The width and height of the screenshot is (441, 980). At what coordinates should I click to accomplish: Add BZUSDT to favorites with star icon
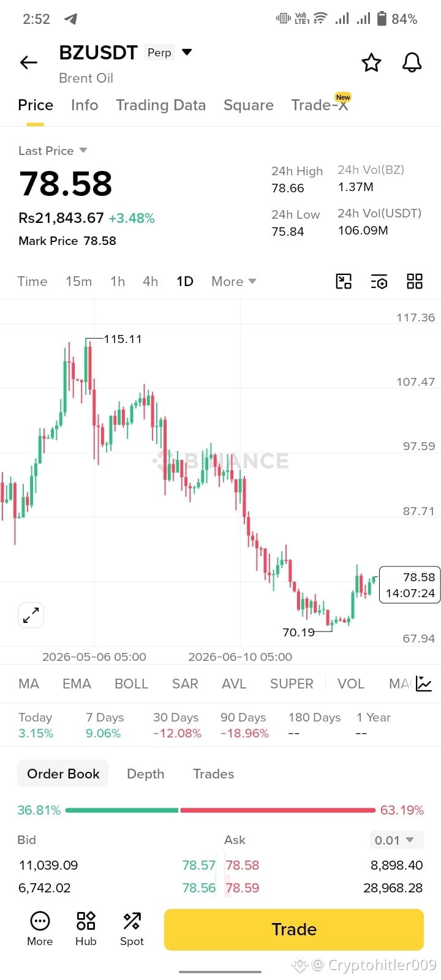pyautogui.click(x=371, y=62)
